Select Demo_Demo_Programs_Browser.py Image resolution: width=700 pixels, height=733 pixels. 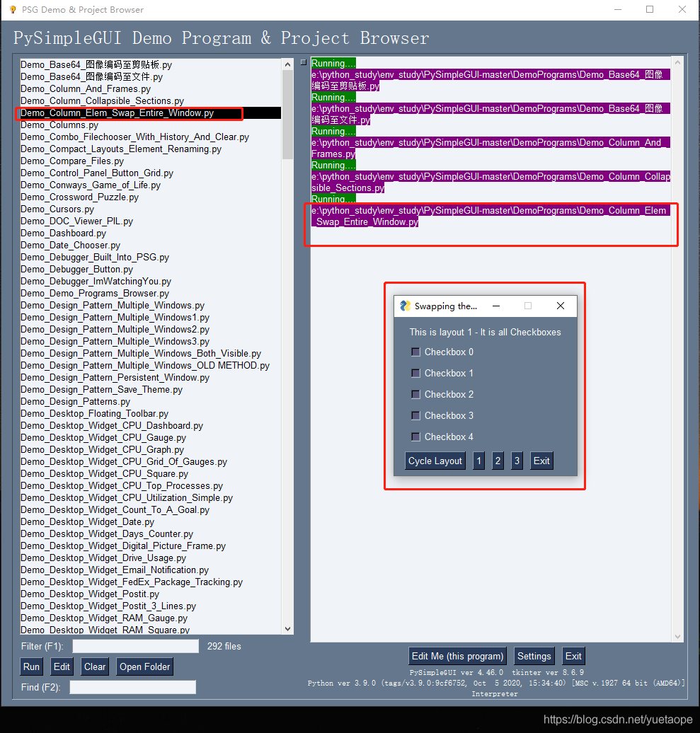pos(94,293)
